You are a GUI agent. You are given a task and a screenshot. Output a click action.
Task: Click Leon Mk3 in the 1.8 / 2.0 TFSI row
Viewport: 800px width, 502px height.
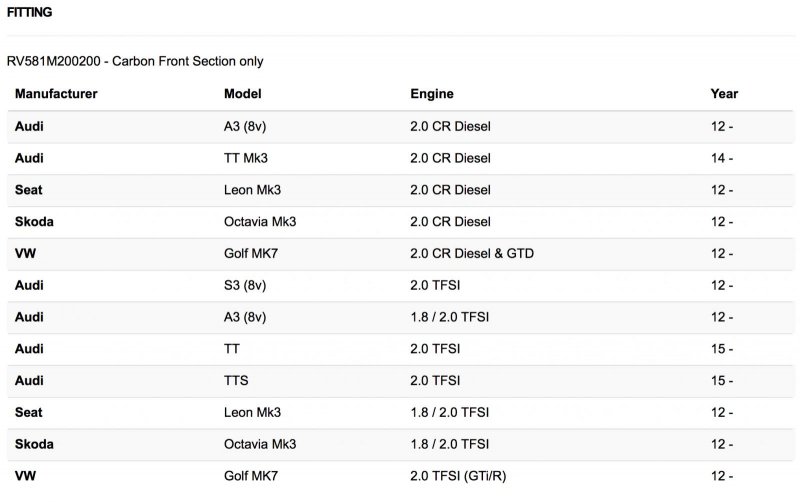tap(252, 412)
